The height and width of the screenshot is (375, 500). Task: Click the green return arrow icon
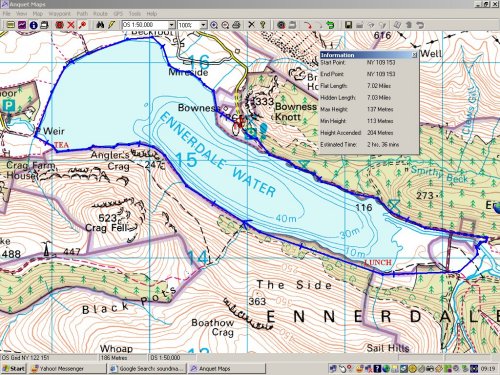[330, 25]
